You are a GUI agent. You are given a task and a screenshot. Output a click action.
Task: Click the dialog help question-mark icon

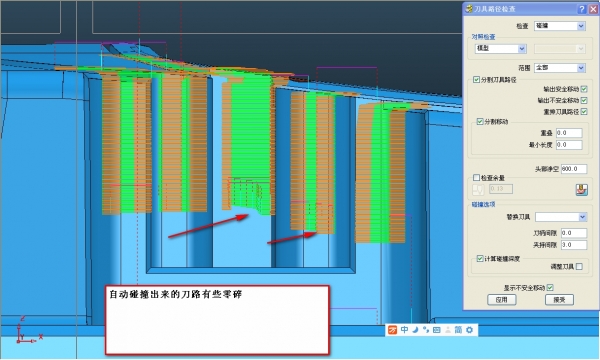pos(582,9)
